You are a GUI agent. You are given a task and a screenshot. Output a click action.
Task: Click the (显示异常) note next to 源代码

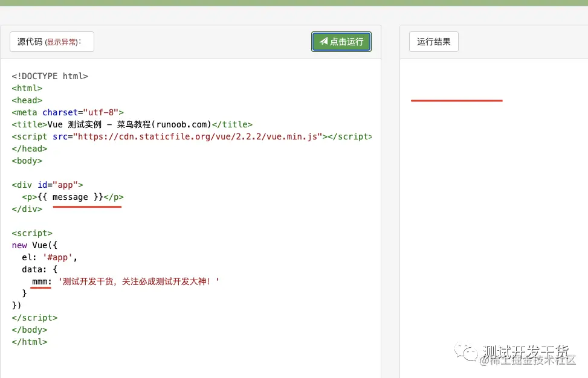62,42
